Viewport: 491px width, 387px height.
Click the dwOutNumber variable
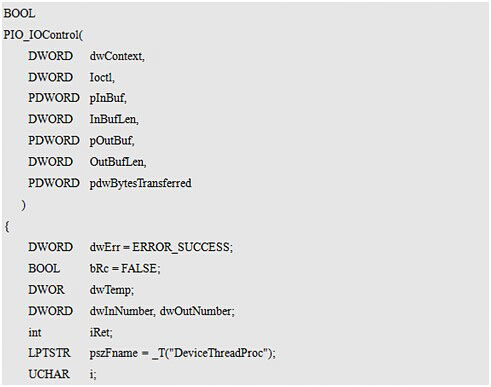pyautogui.click(x=196, y=311)
